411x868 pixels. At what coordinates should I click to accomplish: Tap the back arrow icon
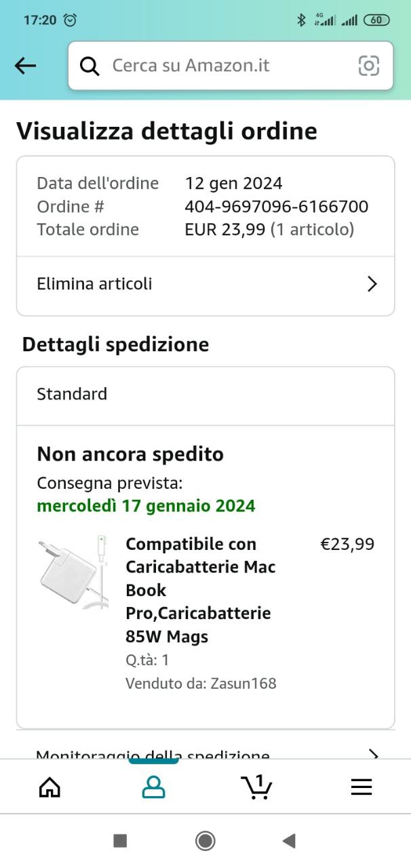click(25, 65)
